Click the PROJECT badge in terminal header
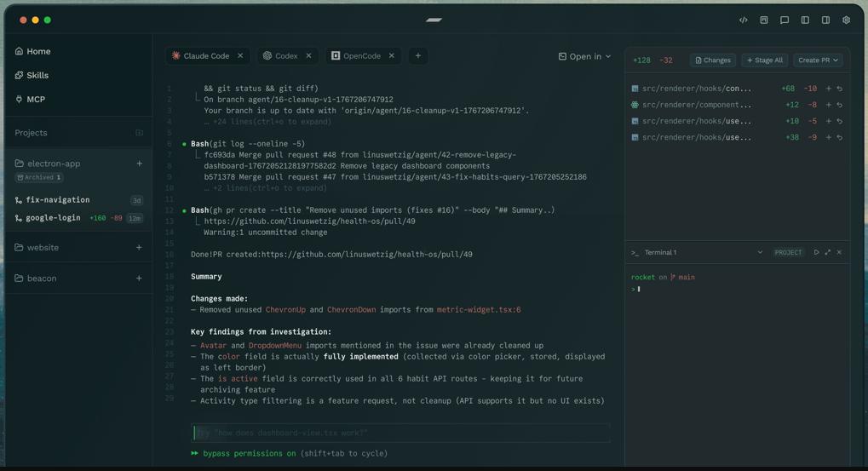The image size is (868, 471). (788, 252)
